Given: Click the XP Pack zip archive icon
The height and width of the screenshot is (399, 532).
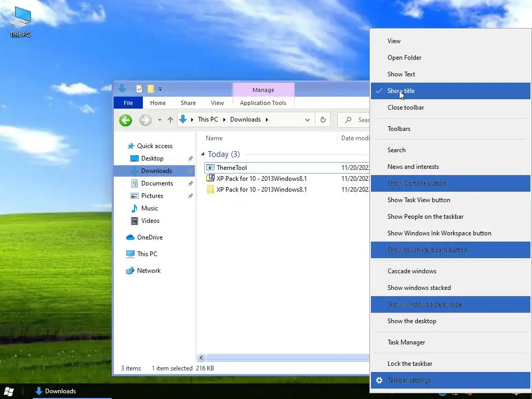Looking at the screenshot, I should tap(210, 179).
